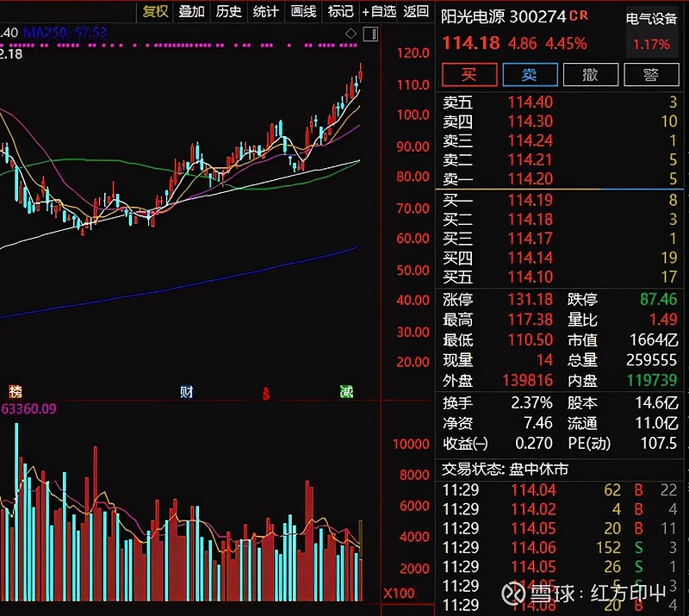Open the 统计 statistics option
The image size is (689, 616).
click(266, 11)
